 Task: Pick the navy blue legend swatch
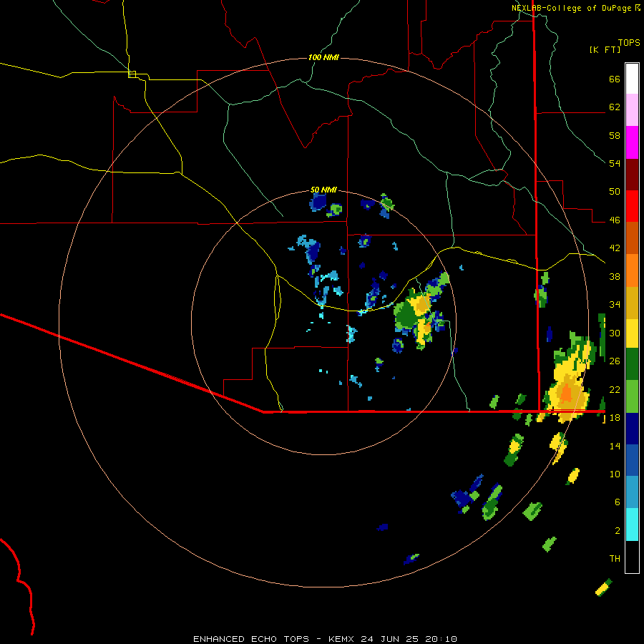(x=632, y=429)
